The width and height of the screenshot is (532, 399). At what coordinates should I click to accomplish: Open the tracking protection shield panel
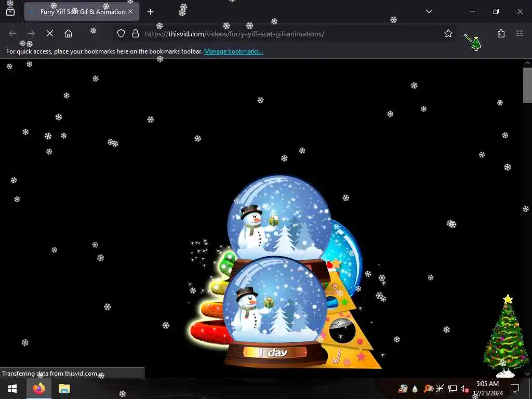[x=121, y=34]
